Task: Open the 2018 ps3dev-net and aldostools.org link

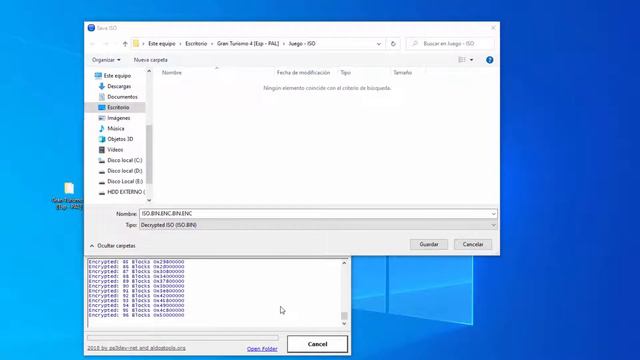Action: tap(136, 348)
